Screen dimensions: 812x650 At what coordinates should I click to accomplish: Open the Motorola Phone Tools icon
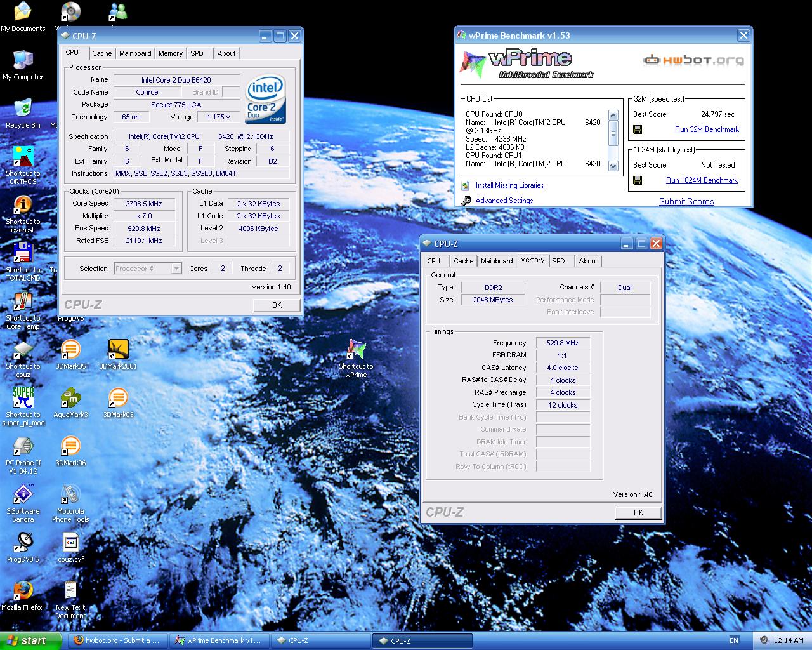click(70, 503)
